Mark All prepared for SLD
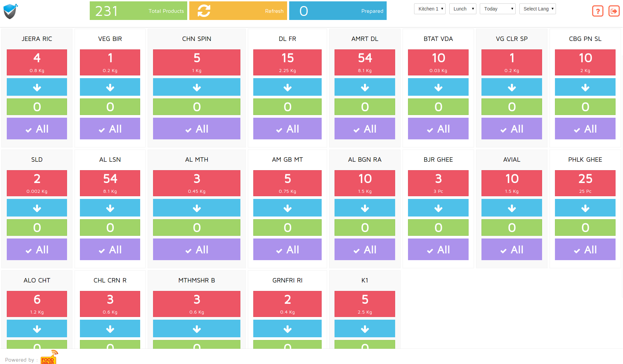This screenshot has height=364, width=623. pos(37,249)
